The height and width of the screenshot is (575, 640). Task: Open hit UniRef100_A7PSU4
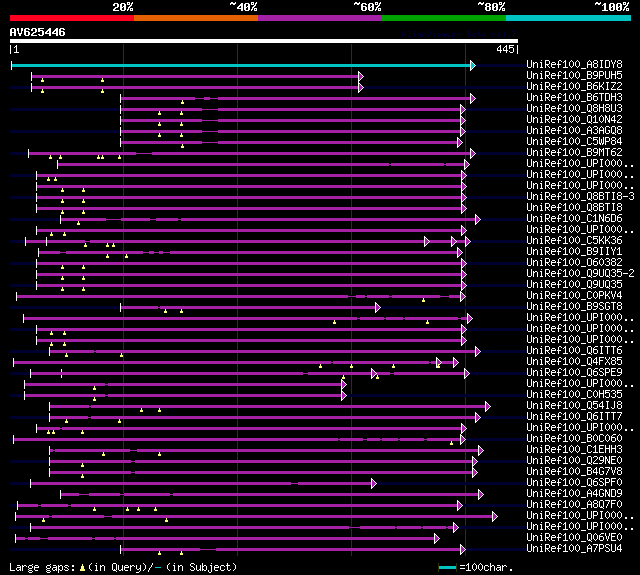pyautogui.click(x=574, y=549)
